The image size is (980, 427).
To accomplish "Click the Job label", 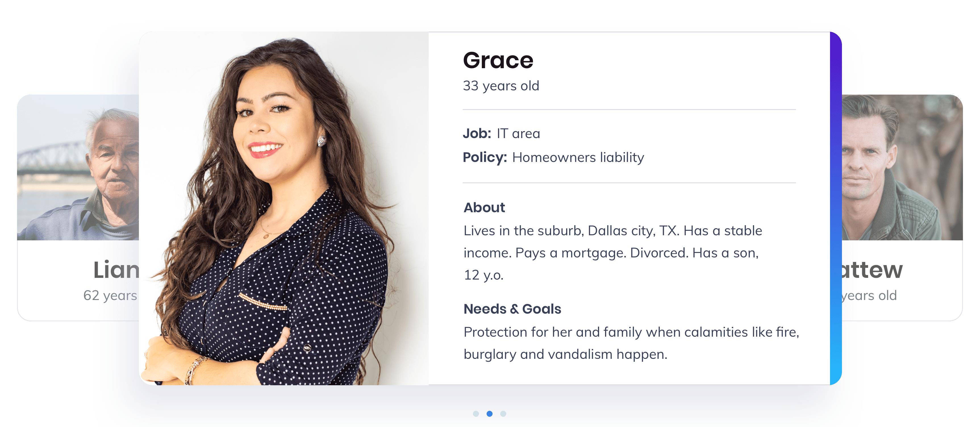I will point(477,134).
